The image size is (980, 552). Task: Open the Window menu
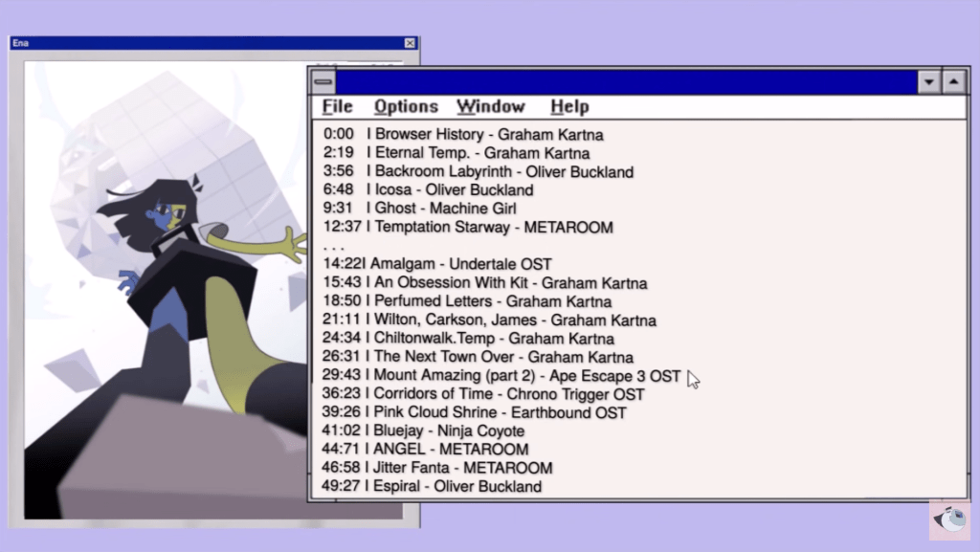[490, 107]
